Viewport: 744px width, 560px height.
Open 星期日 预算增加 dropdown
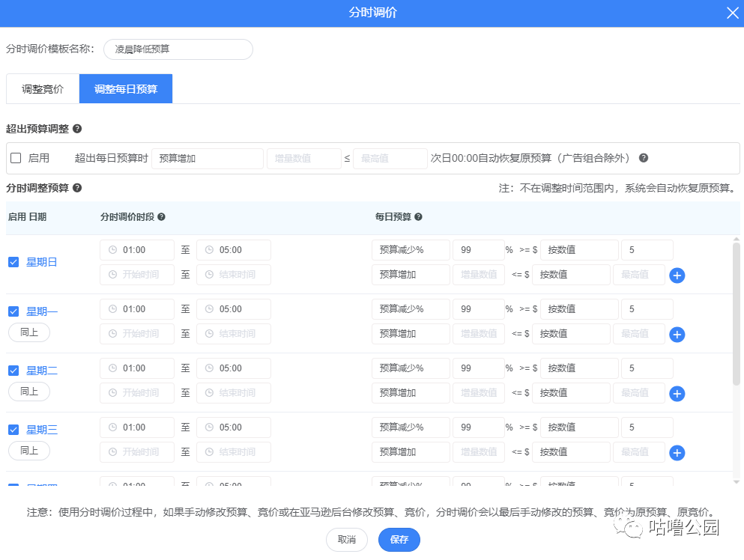pos(411,275)
